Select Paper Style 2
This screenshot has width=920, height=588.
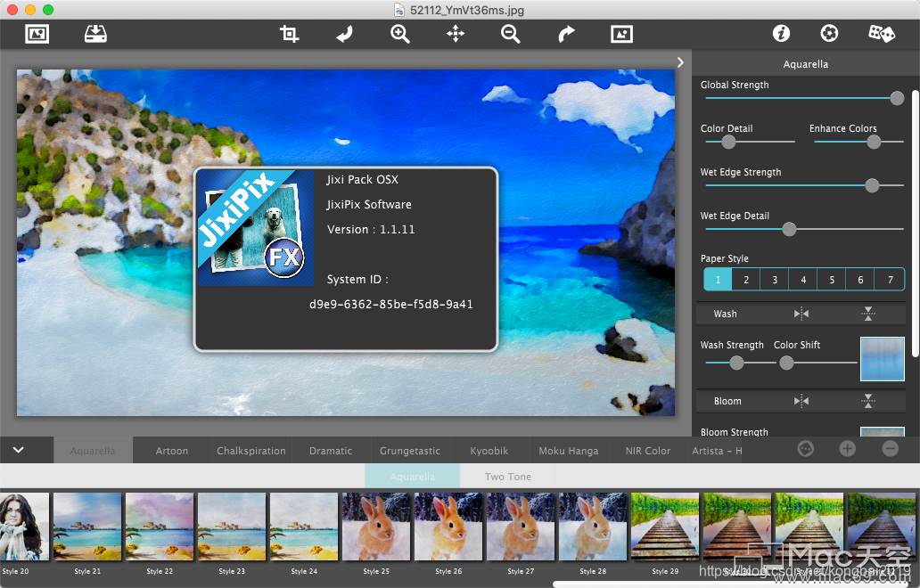tap(746, 280)
